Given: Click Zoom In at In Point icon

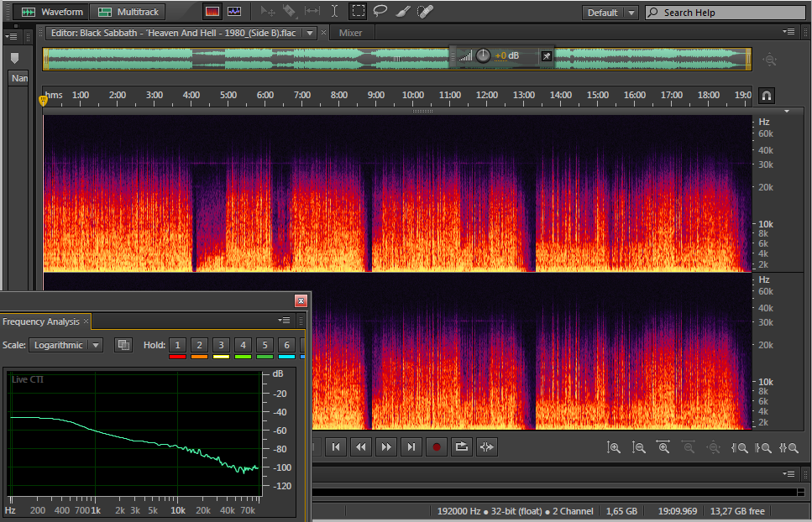Looking at the screenshot, I should 739,448.
